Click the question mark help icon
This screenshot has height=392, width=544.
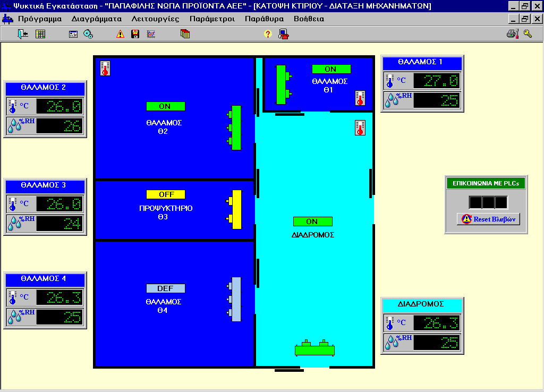(268, 34)
